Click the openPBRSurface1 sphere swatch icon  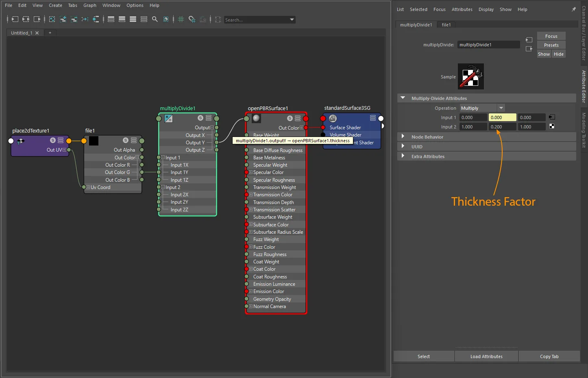click(256, 118)
